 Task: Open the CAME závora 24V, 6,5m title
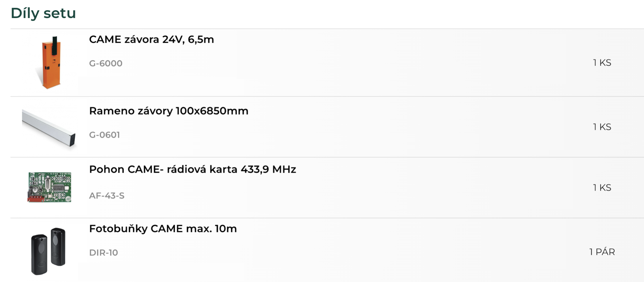[x=151, y=40]
